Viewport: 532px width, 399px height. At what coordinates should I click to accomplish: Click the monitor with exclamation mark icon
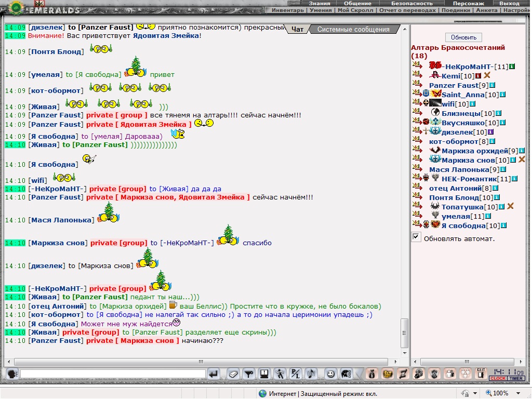264,374
